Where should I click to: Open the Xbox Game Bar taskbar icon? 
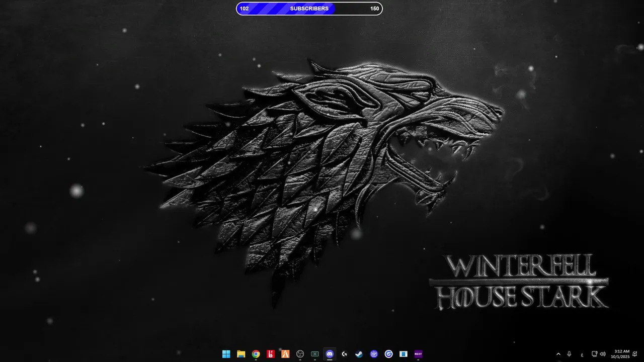pos(315,354)
